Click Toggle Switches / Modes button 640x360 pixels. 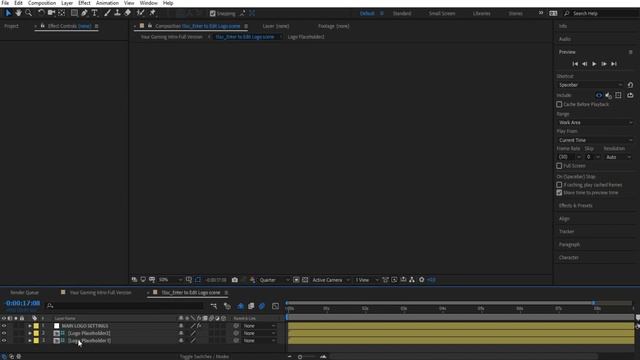[204, 356]
